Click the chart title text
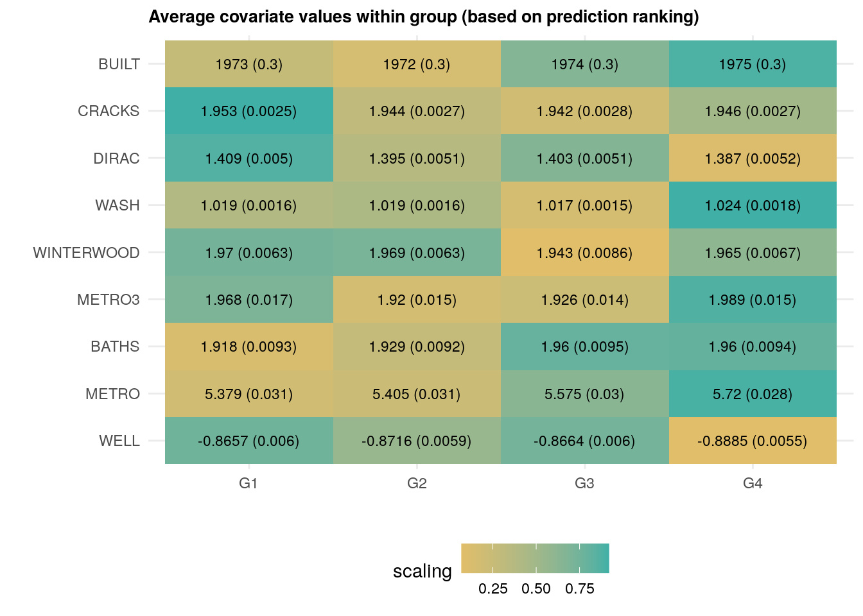 coord(424,17)
